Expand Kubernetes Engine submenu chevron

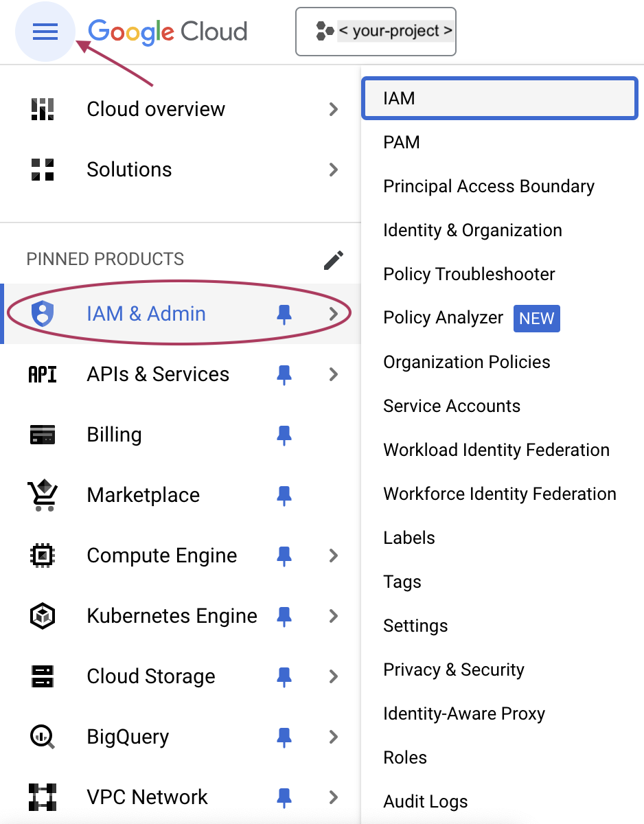pos(334,616)
